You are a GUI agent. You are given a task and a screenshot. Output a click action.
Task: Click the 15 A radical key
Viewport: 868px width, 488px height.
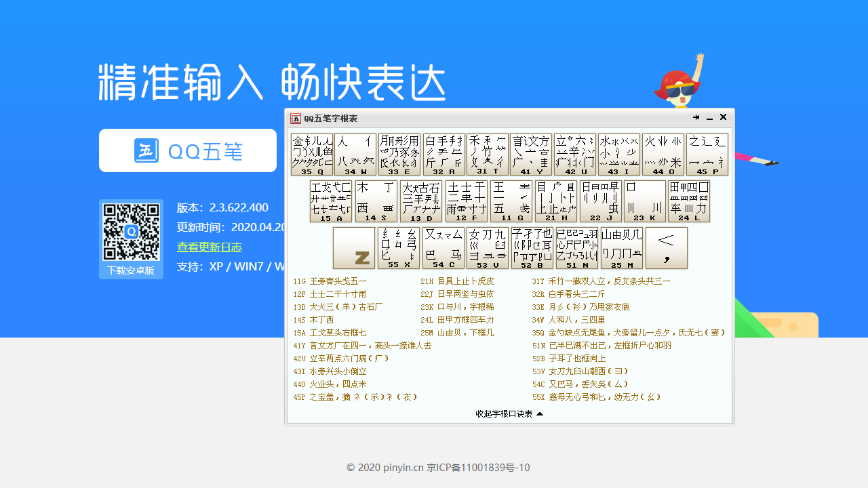(330, 201)
